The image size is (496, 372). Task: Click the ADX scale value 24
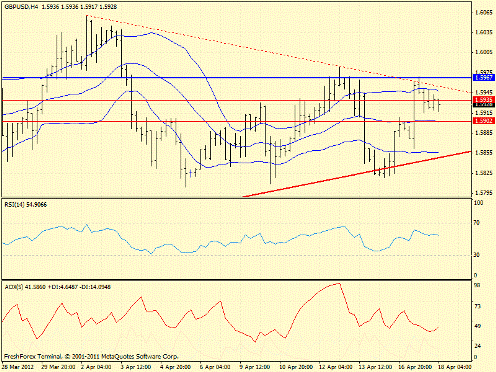point(477,346)
